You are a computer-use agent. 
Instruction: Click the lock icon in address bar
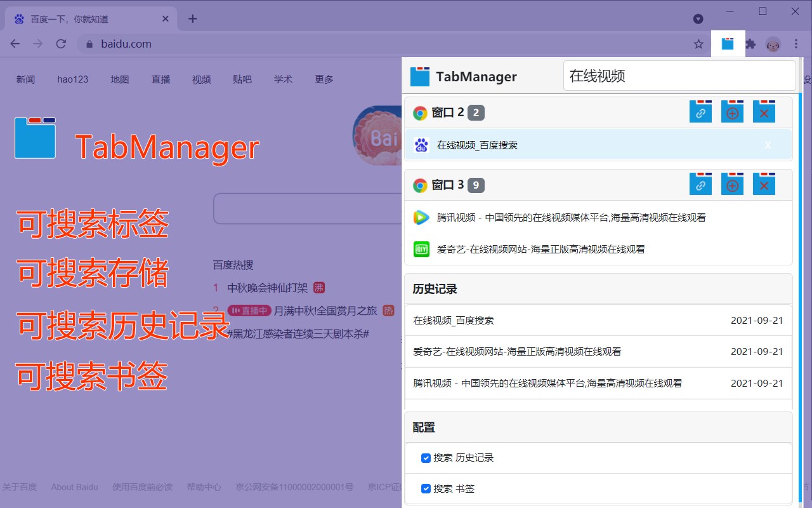(89, 44)
